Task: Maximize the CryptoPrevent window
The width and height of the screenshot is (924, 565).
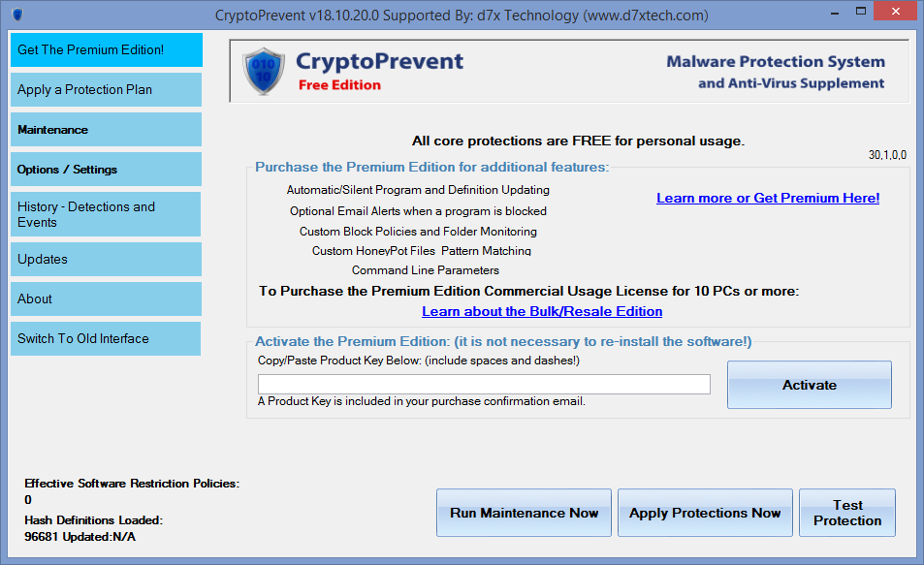Action: click(861, 12)
